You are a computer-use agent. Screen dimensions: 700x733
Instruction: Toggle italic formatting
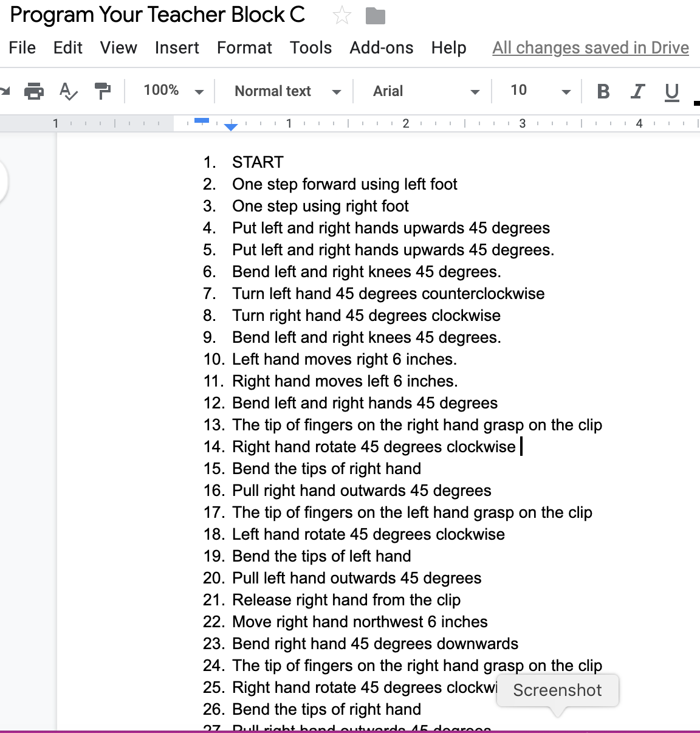point(637,90)
